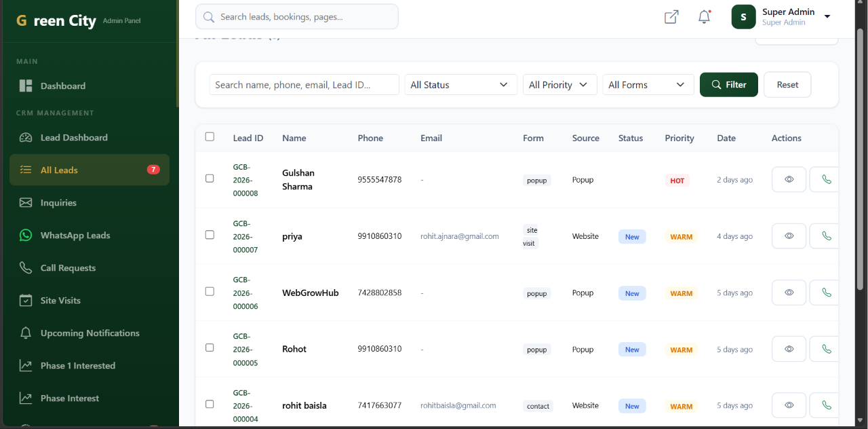Click the contact form tag for rohit baisla
The height and width of the screenshot is (429, 868).
pyautogui.click(x=538, y=406)
